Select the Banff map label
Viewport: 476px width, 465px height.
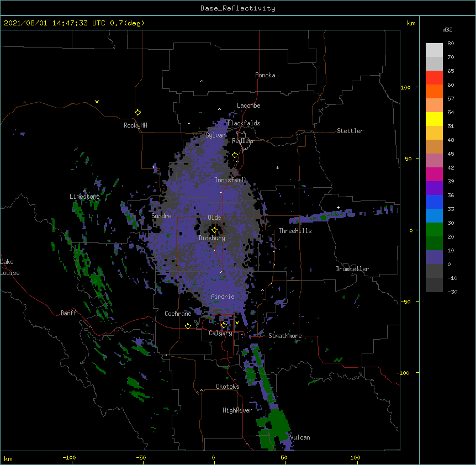click(x=68, y=313)
